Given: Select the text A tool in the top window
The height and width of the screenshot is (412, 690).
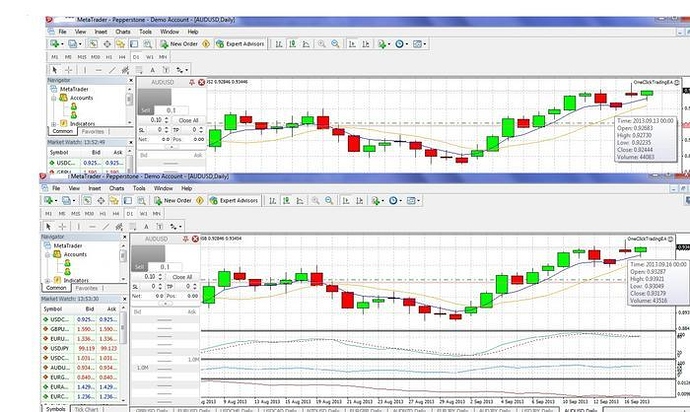Looking at the screenshot, I should click(152, 70).
